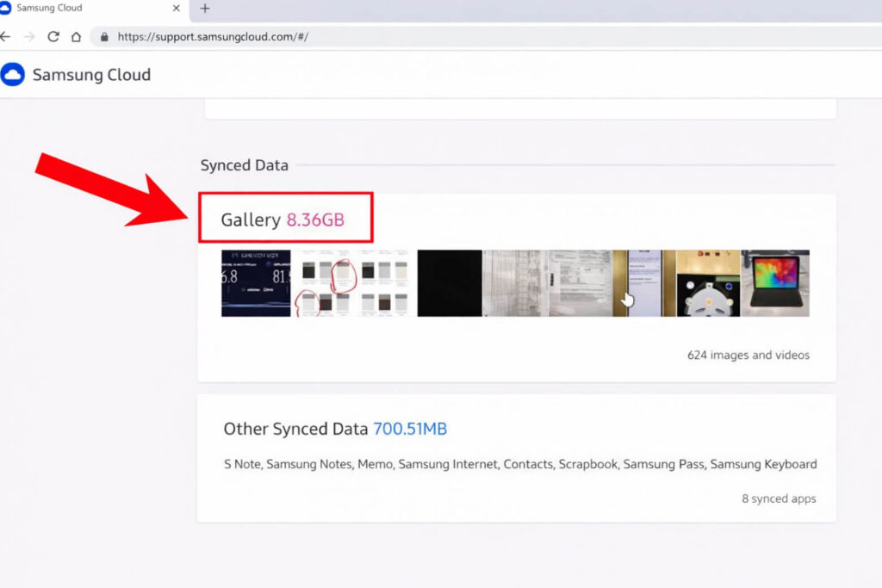882x588 pixels.
Task: Open a new browser tab
Action: 204,9
